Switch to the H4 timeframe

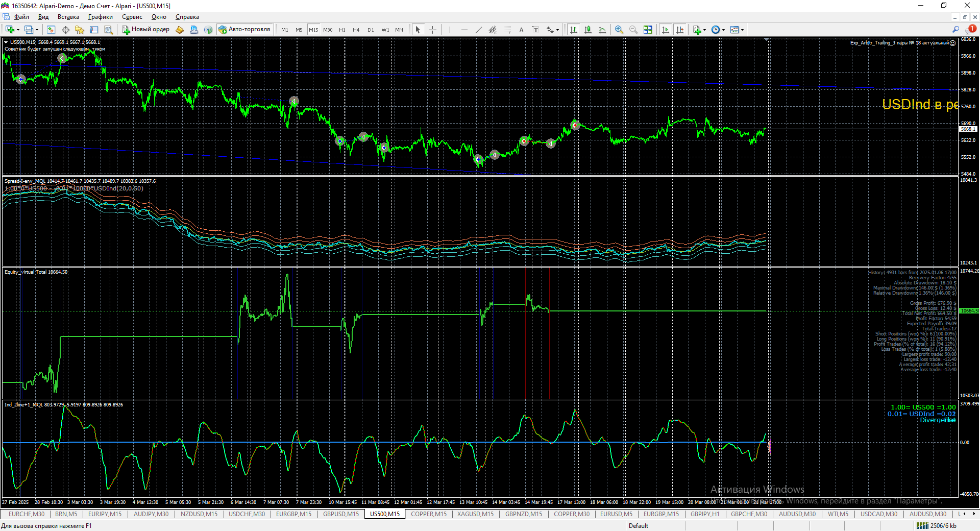356,30
